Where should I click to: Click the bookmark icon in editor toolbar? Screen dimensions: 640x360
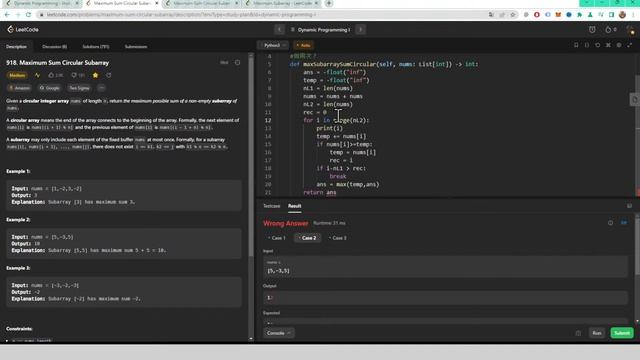pyautogui.click(x=576, y=45)
